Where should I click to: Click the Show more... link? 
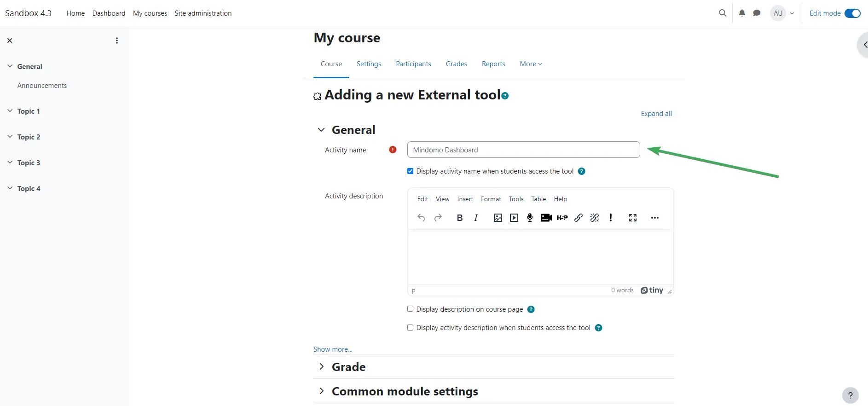333,349
